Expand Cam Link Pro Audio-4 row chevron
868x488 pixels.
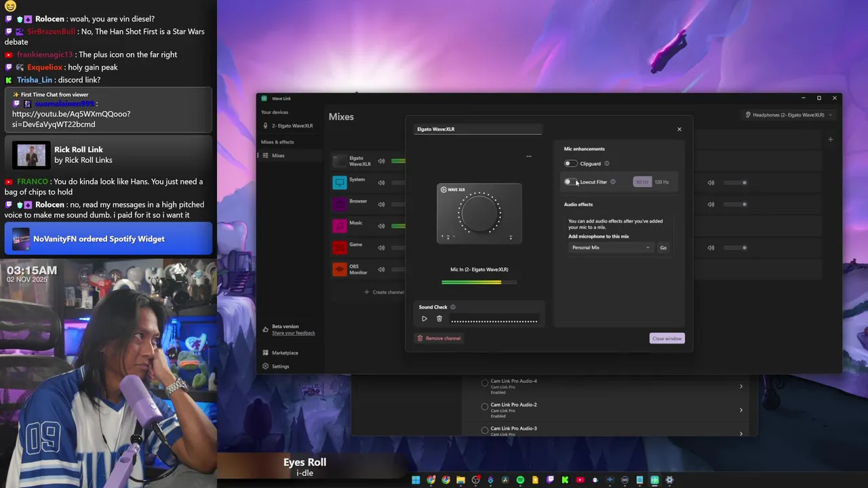(x=741, y=386)
